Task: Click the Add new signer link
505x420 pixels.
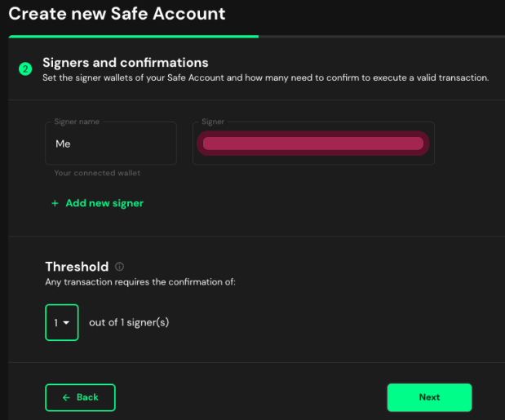Action: click(98, 203)
